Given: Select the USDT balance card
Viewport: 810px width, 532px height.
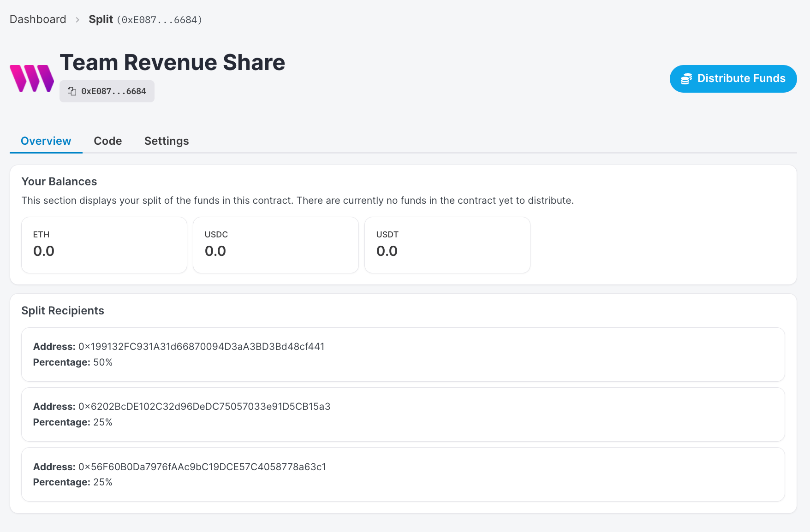Looking at the screenshot, I should click(447, 245).
